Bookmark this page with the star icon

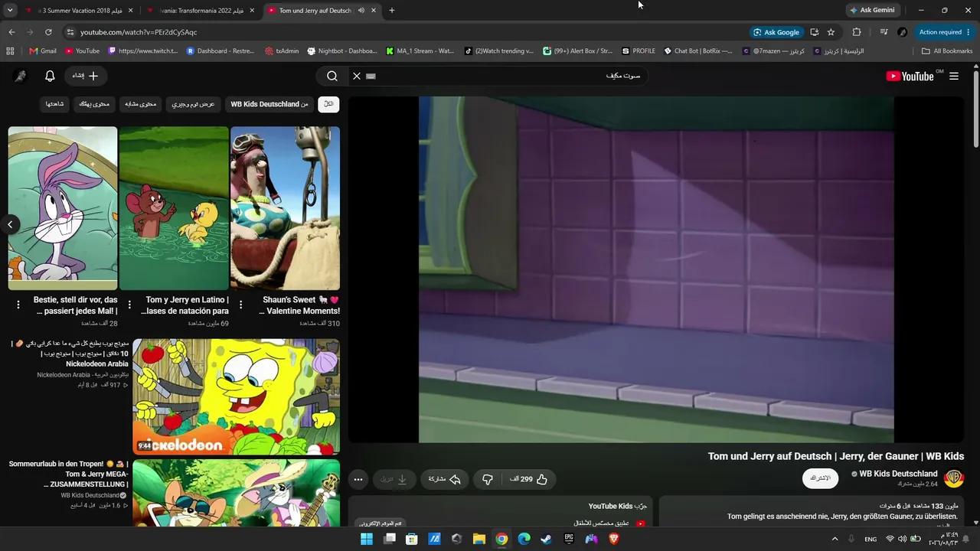[831, 32]
